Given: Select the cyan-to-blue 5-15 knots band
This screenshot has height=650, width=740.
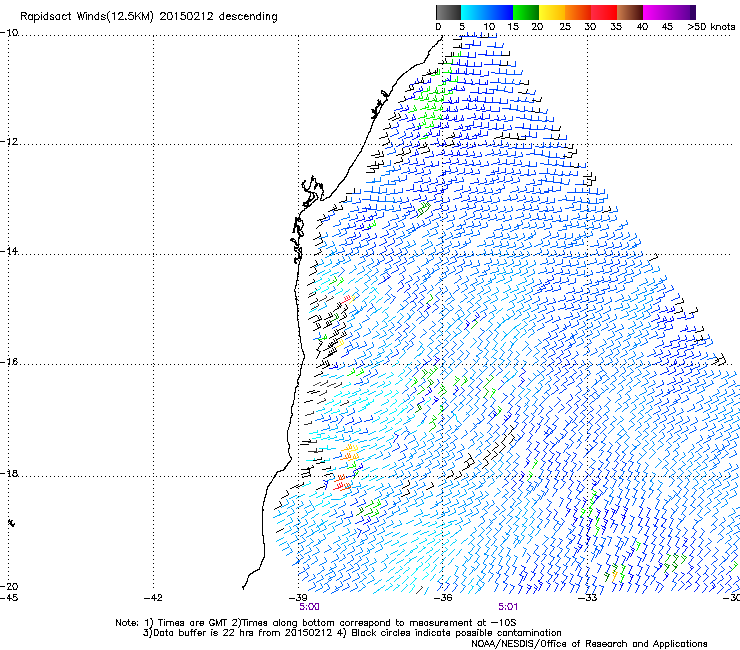Looking at the screenshot, I should [487, 12].
